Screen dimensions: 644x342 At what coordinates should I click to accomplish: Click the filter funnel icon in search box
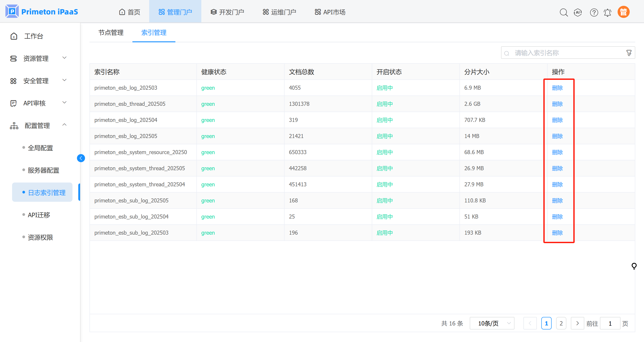click(x=629, y=53)
